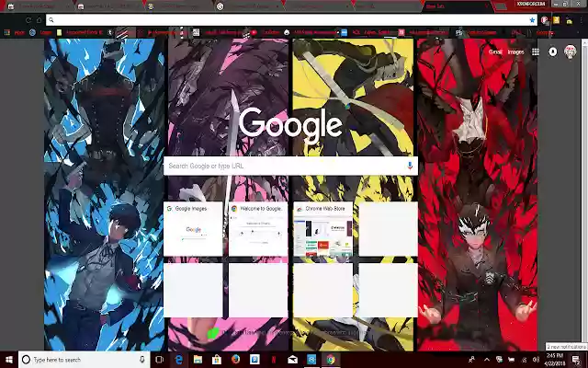Reload the page with the refresh icon
Image resolution: width=588 pixels, height=368 pixels.
coord(28,20)
